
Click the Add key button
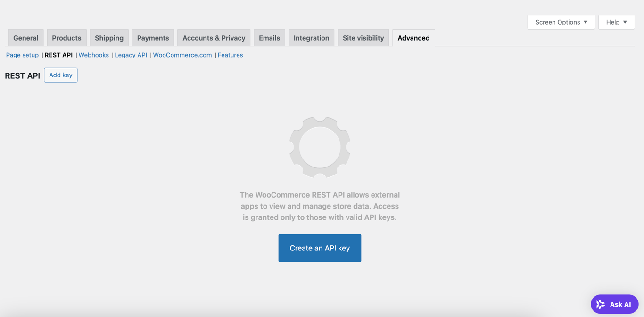pos(60,75)
